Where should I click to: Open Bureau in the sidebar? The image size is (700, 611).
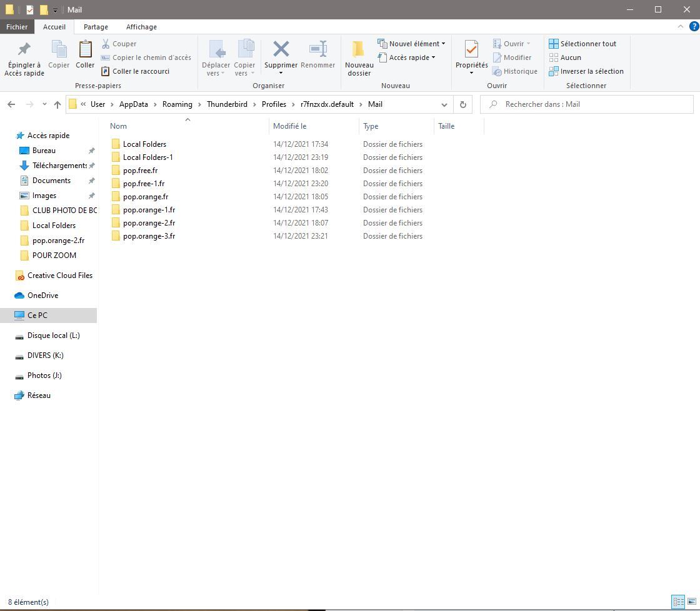tap(44, 151)
